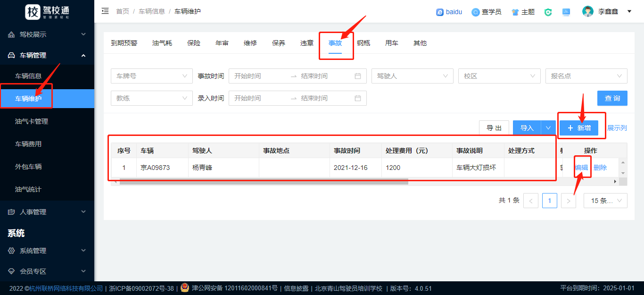The image size is (644, 295).
Task: Switch to 维修 tab
Action: click(250, 43)
